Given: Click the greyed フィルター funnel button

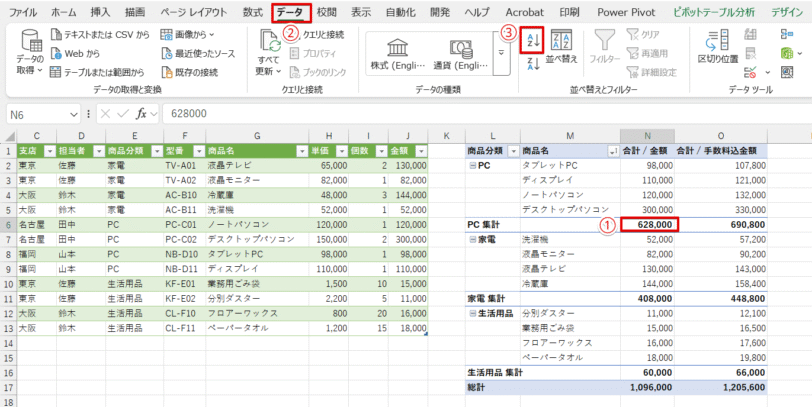Looking at the screenshot, I should coord(604,47).
